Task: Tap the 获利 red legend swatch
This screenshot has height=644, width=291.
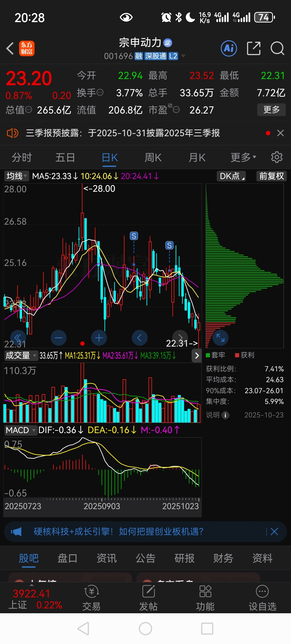Action: (237, 355)
